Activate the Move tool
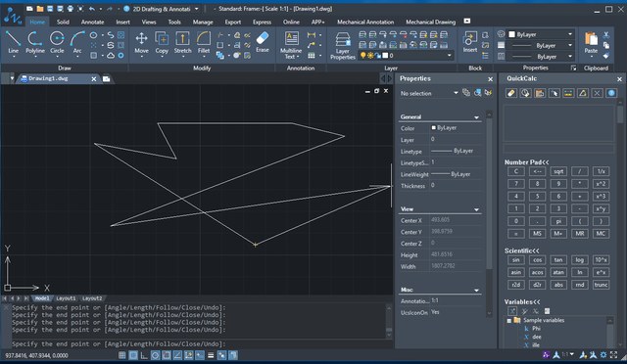This screenshot has width=627, height=364. tap(141, 42)
